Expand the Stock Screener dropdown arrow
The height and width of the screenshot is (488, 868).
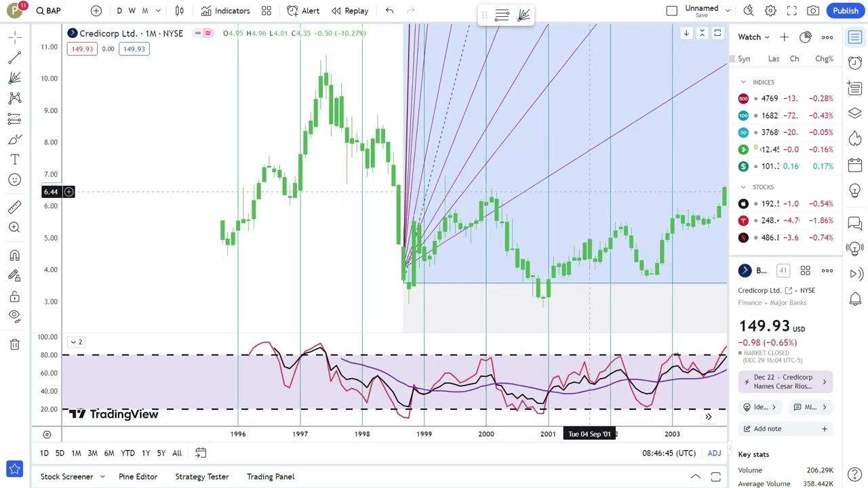click(x=102, y=476)
